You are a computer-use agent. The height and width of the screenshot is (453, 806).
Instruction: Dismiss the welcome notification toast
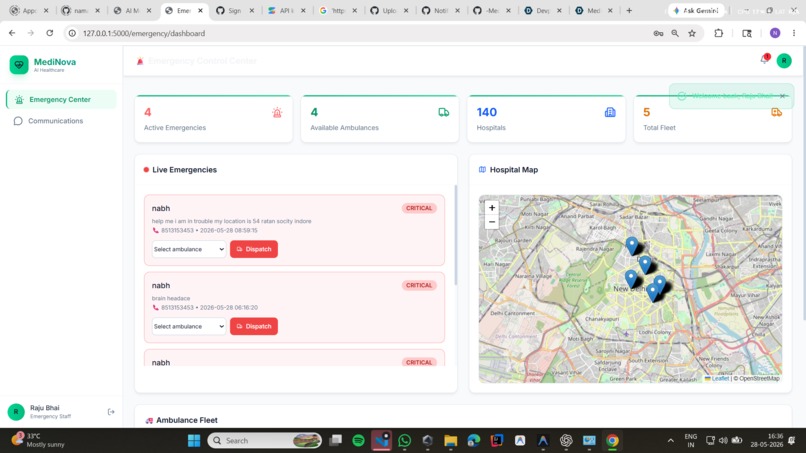coord(782,96)
